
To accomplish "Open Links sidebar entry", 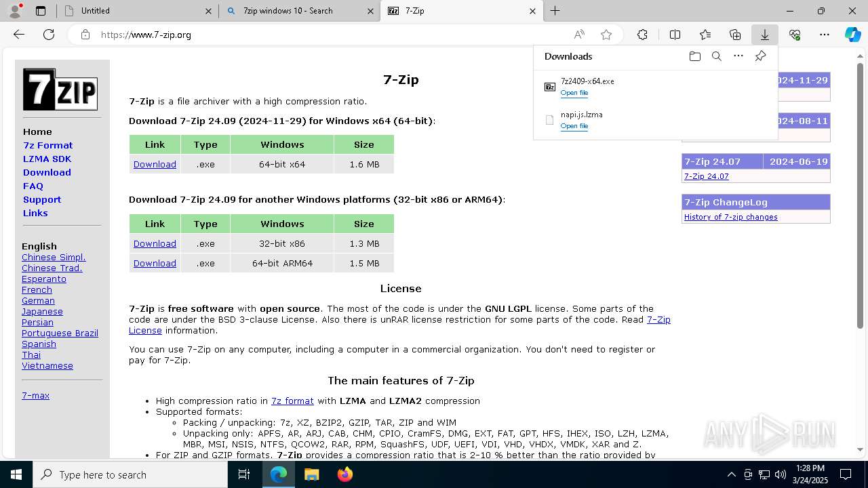I will click(x=35, y=213).
